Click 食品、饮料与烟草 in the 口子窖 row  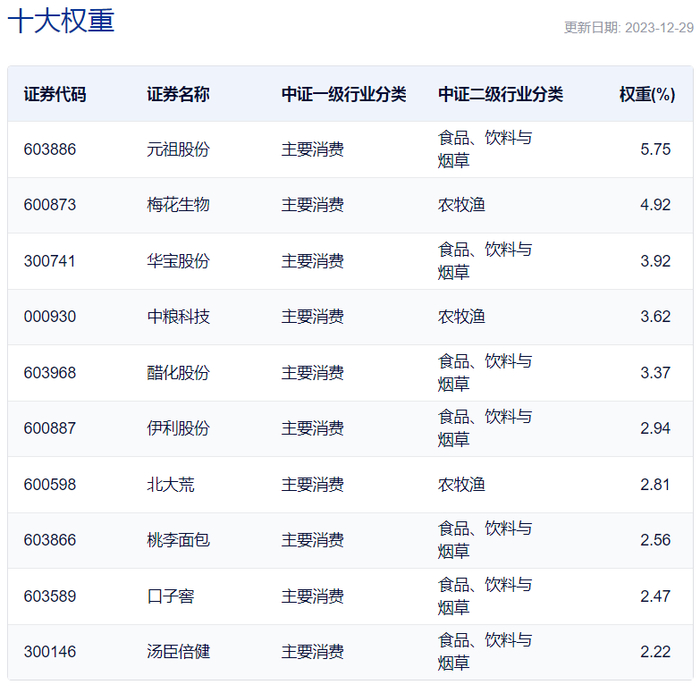(x=485, y=596)
